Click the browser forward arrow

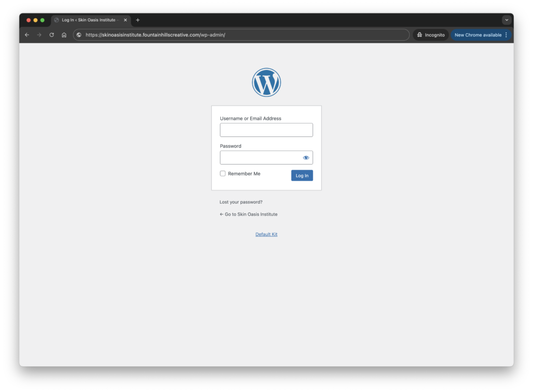(39, 35)
